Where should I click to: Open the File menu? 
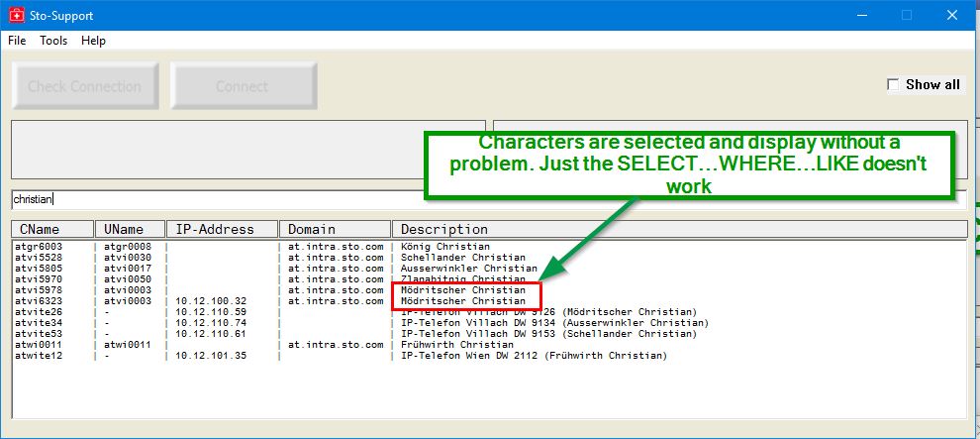17,41
